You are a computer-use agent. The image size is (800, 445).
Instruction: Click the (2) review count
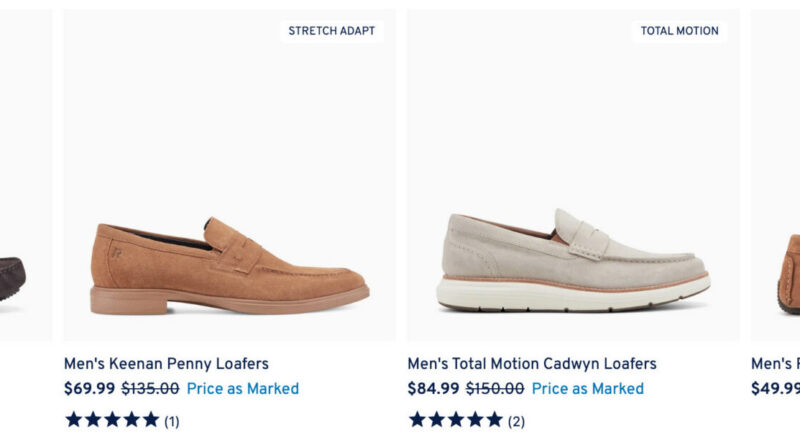(516, 422)
